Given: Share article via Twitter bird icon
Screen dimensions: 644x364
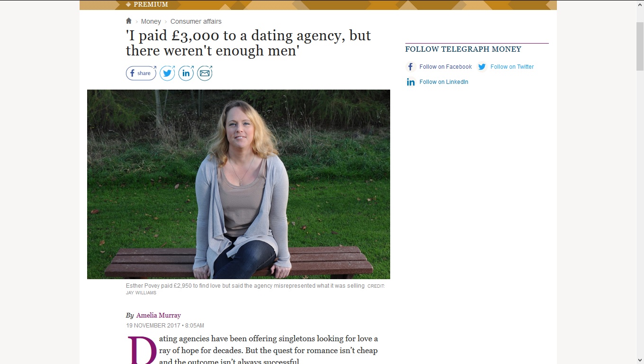Looking at the screenshot, I should tap(167, 73).
